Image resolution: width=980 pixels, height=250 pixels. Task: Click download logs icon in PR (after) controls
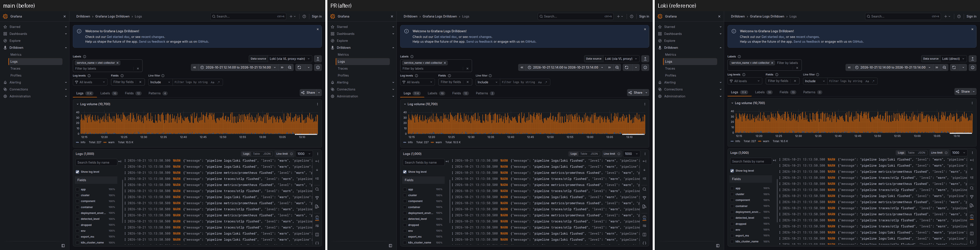[645, 207]
